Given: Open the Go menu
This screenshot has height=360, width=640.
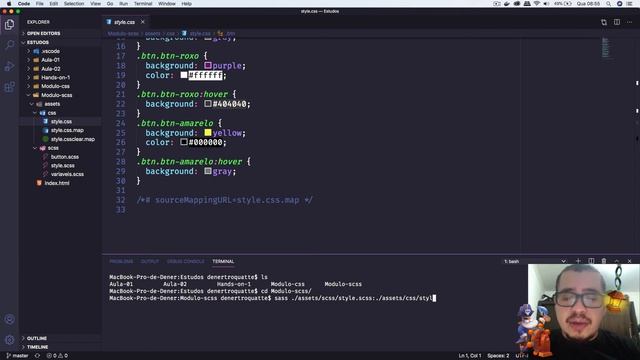Looking at the screenshot, I should point(110,4).
